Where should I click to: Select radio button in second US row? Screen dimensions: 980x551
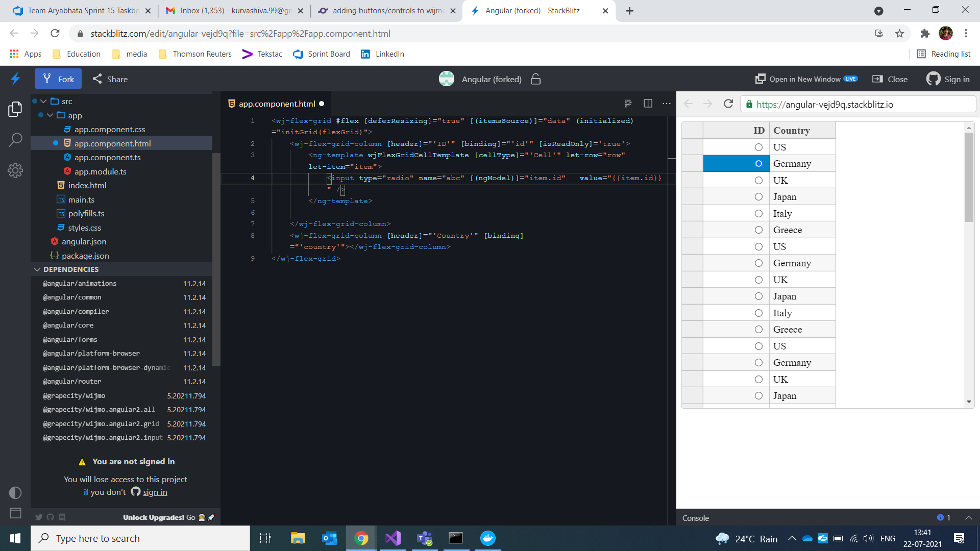click(x=758, y=247)
